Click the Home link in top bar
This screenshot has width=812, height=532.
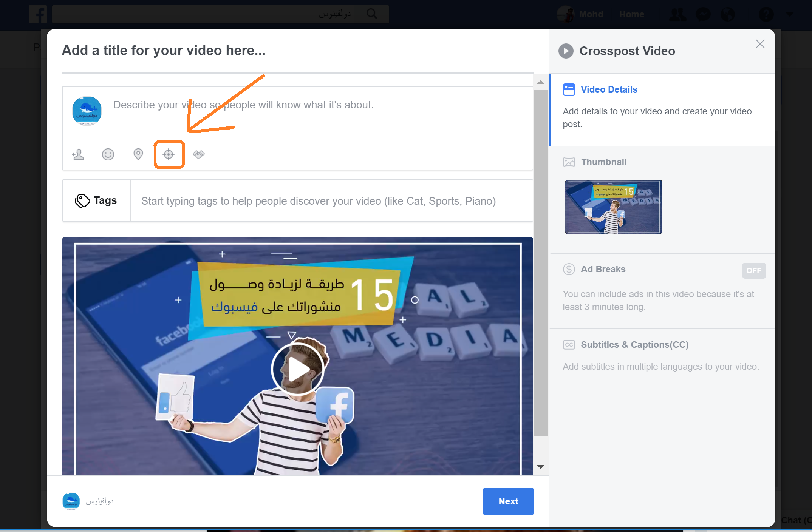(631, 14)
